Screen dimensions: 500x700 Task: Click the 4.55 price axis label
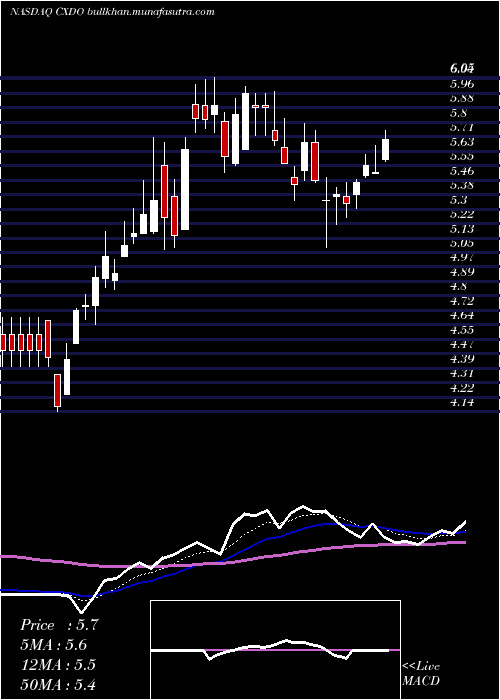tap(462, 330)
